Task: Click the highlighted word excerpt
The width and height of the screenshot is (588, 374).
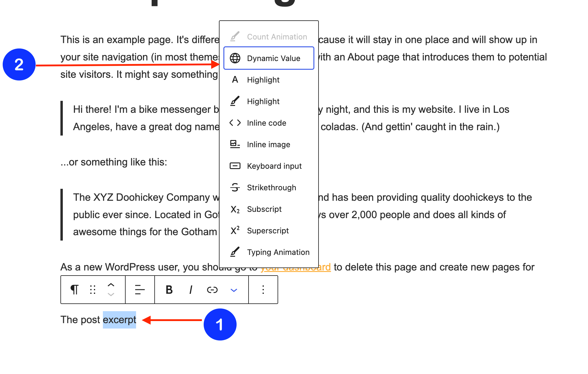Action: tap(119, 320)
